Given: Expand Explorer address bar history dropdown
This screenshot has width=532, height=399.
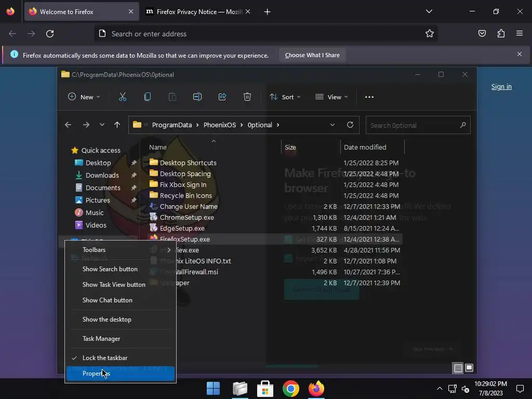Looking at the screenshot, I should click(x=332, y=125).
